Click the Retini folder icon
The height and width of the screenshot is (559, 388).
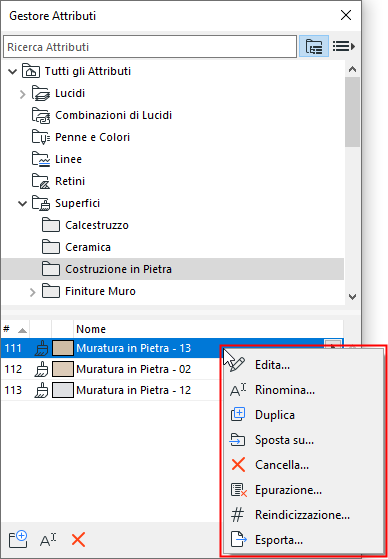click(41, 181)
